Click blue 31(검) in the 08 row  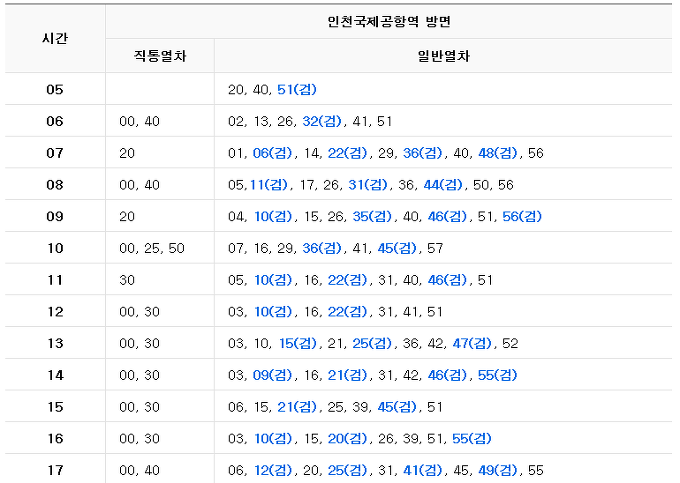tap(368, 185)
